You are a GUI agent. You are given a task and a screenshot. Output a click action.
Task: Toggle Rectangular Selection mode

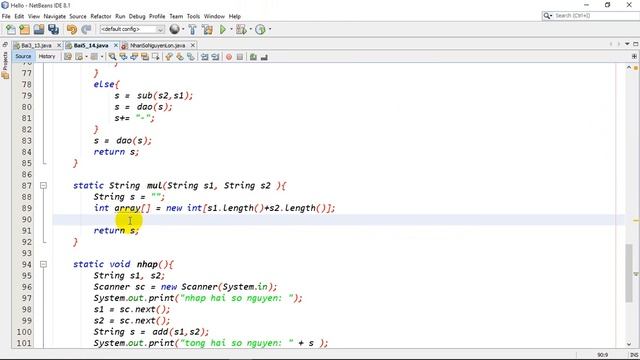(156, 57)
